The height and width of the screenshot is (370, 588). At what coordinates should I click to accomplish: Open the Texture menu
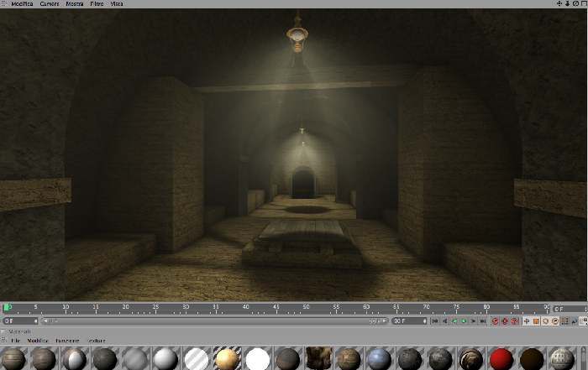pos(96,341)
